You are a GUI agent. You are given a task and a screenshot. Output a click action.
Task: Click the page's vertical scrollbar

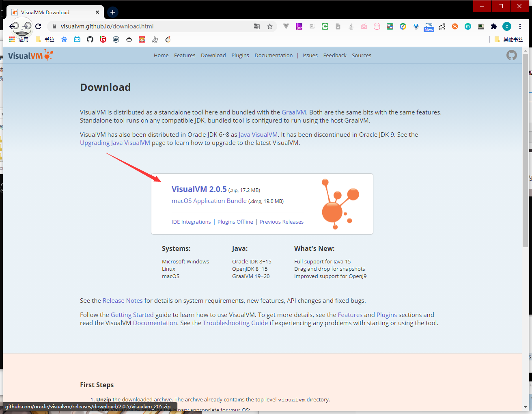pos(525,162)
